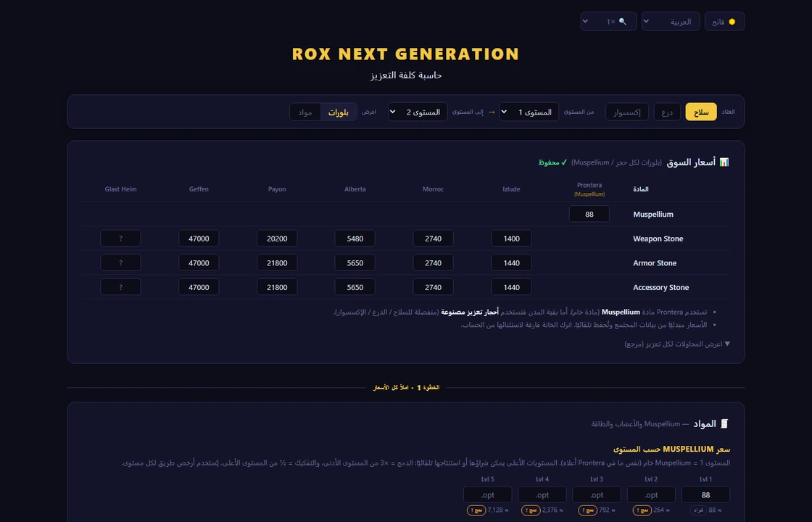Viewport: 812px width, 522px height.
Task: Click the Izlude column header
Action: (x=511, y=189)
